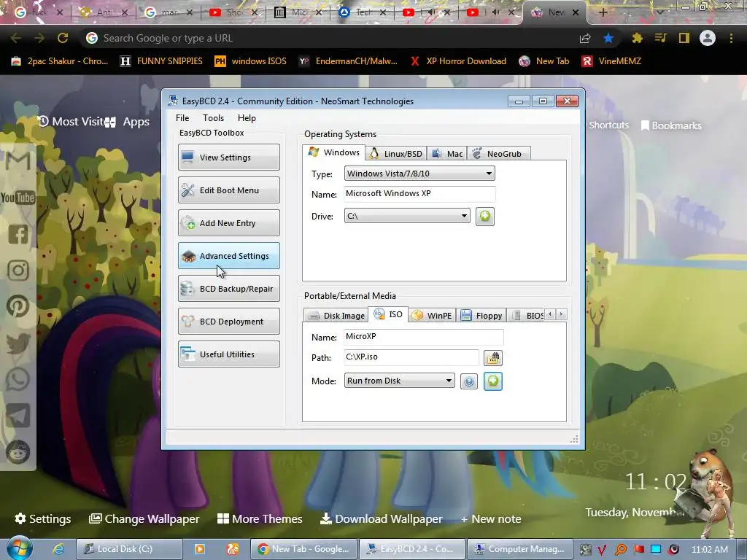Switch to Local Disk (C:) taskbar window
Image resolution: width=747 pixels, height=560 pixels.
click(x=129, y=549)
